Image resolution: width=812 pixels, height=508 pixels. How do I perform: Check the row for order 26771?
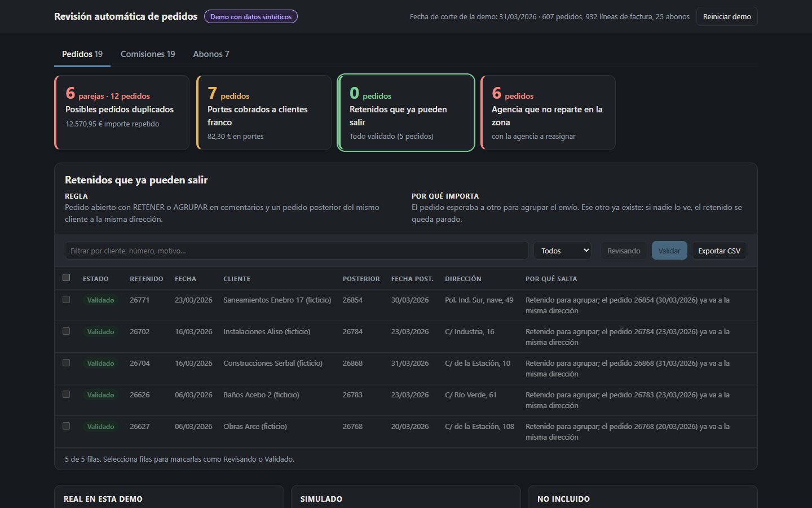tap(67, 300)
